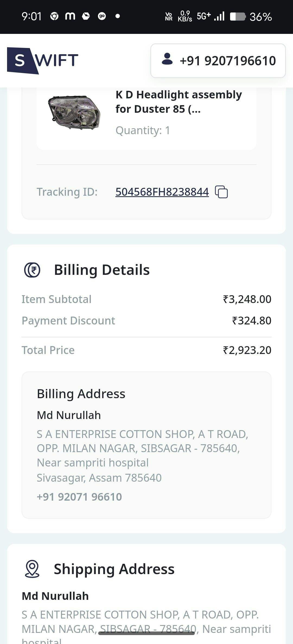Viewport: 293px width, 644px height.
Task: Open K D Headlight assembly product title
Action: click(179, 102)
